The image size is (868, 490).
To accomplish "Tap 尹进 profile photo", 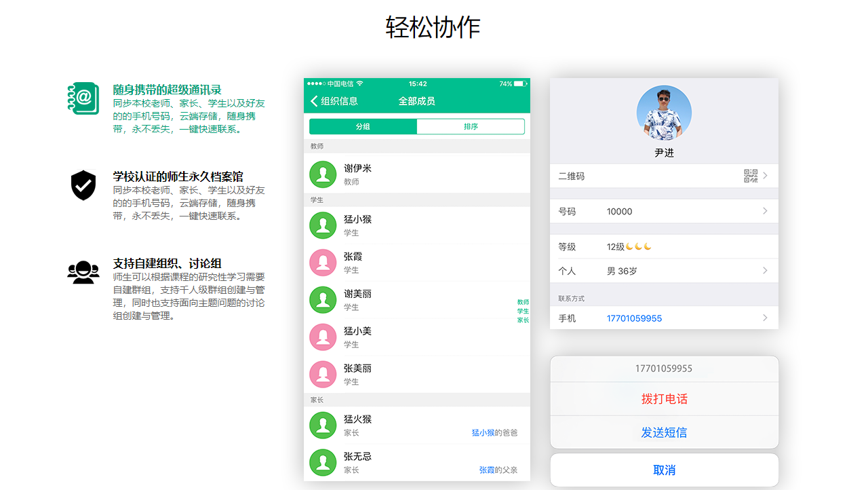I will [664, 113].
